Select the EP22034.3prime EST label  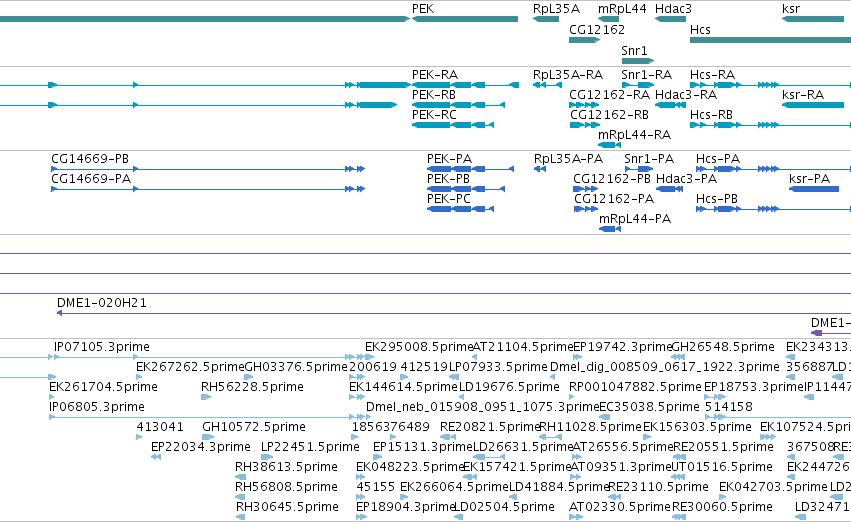coord(201,447)
